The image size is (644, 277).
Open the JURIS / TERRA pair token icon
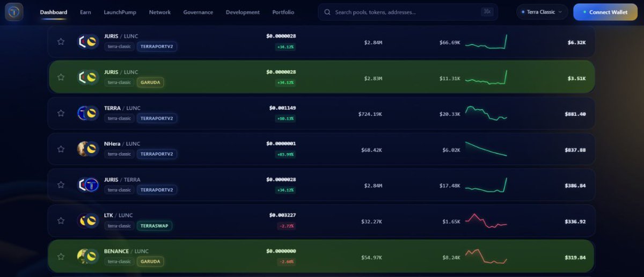coord(87,185)
